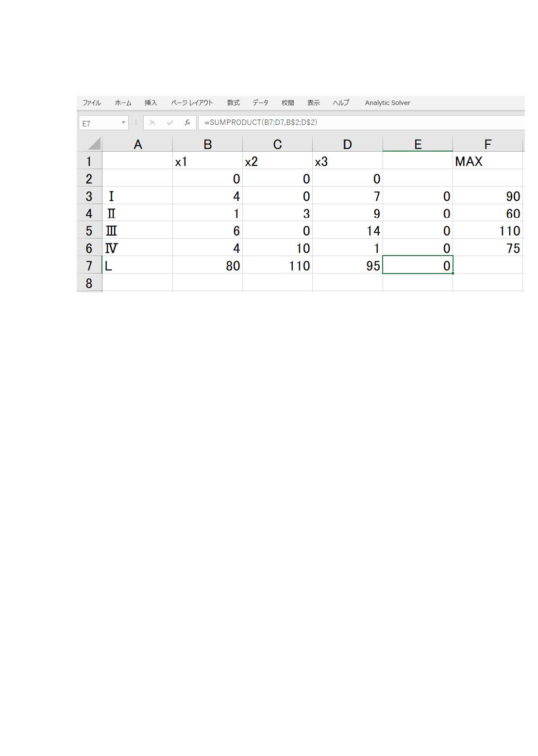The width and height of the screenshot is (538, 756).
Task: Switch to the ホーム tab
Action: (x=123, y=103)
